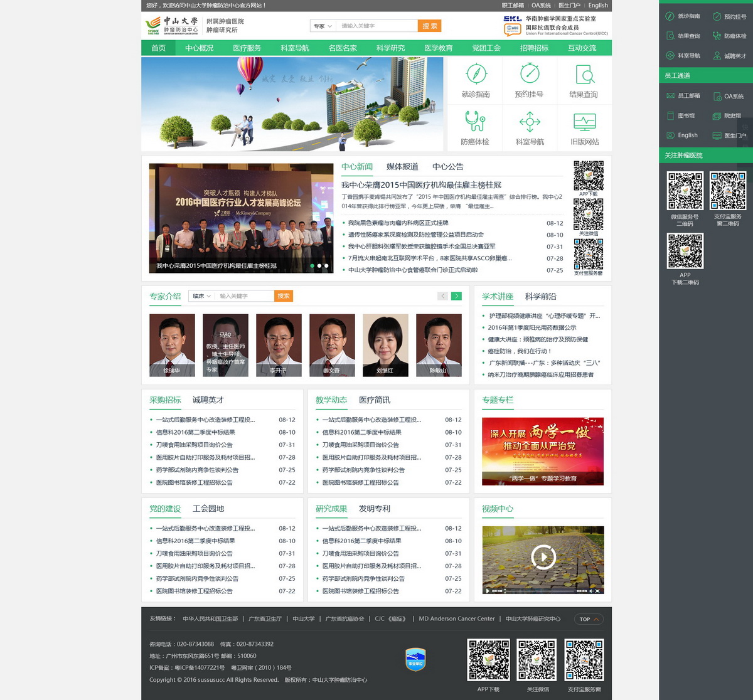Click the fullscreen icon in the video player
This screenshot has height=700, width=753.
[597, 591]
